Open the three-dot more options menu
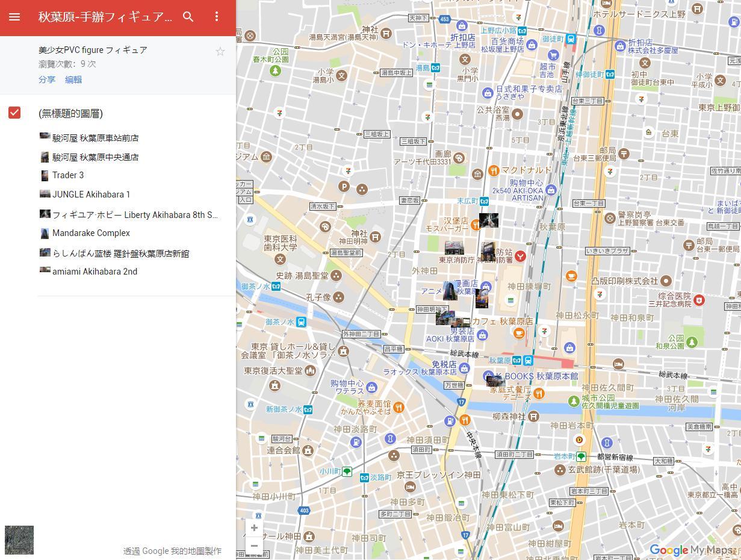 [x=217, y=17]
